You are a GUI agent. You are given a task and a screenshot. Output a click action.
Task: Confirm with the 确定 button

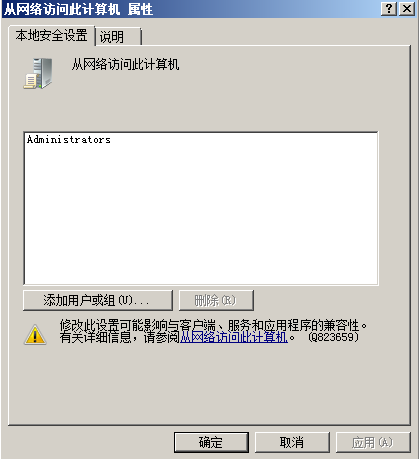pyautogui.click(x=211, y=442)
